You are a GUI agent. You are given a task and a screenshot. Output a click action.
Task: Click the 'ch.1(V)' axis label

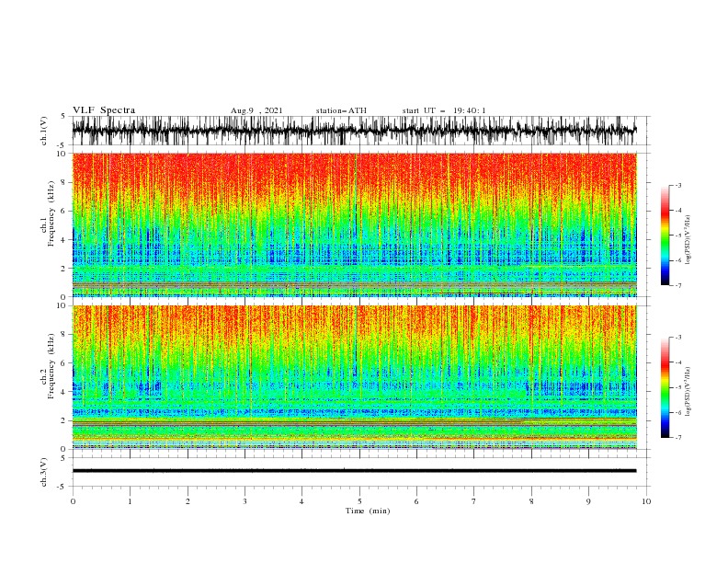pyautogui.click(x=44, y=131)
